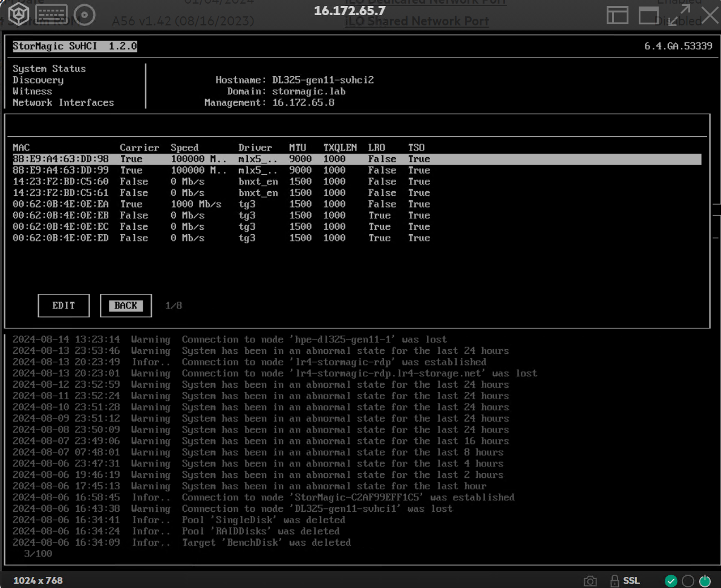
Task: Switch to windowed console layout icon
Action: point(648,15)
